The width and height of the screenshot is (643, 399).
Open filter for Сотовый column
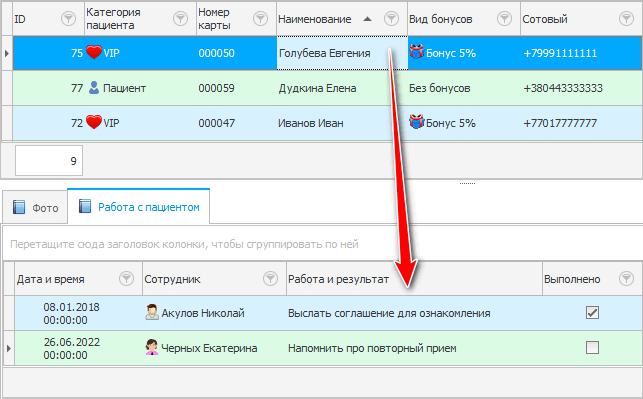coord(626,18)
